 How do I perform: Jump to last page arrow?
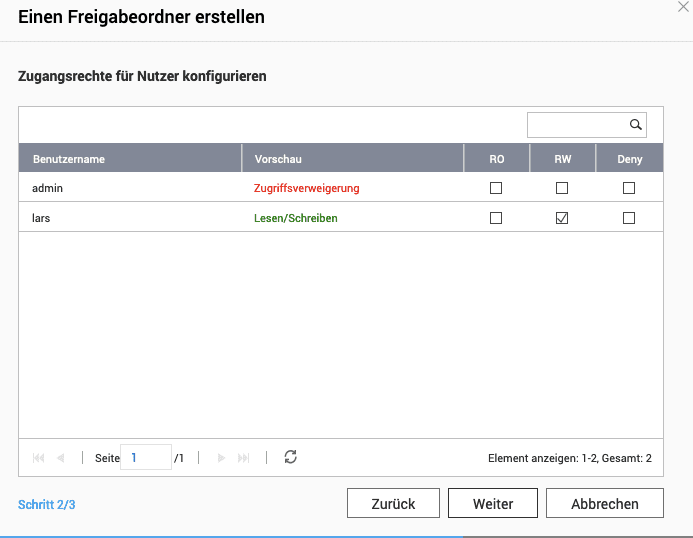[x=243, y=457]
